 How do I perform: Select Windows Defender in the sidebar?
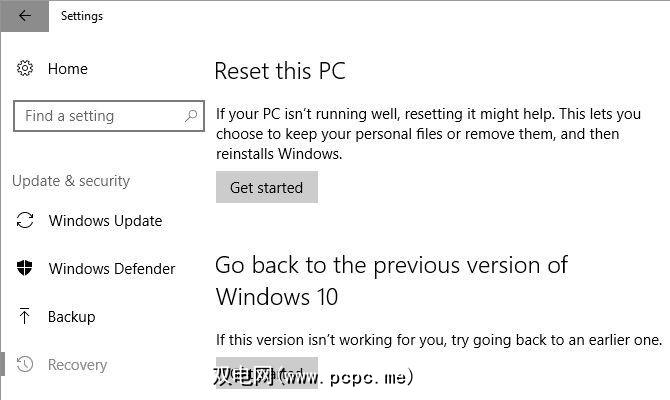(x=112, y=269)
